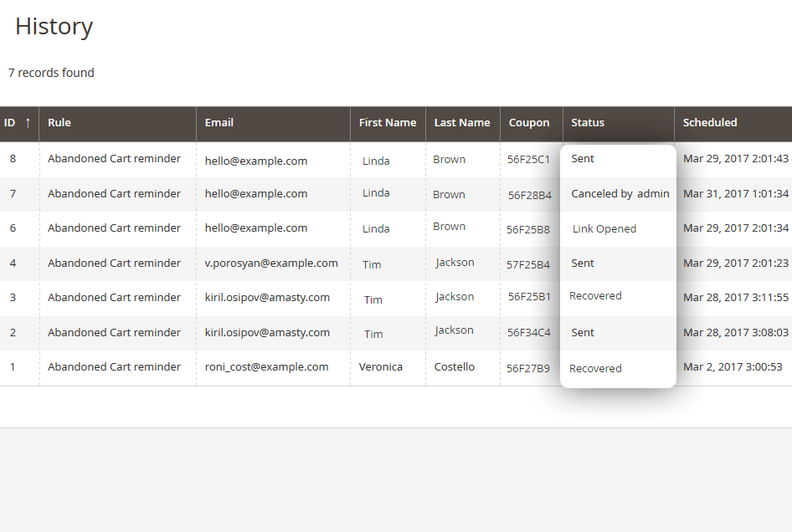Click kiril.osipov@amasty.com in record 2

267,333
